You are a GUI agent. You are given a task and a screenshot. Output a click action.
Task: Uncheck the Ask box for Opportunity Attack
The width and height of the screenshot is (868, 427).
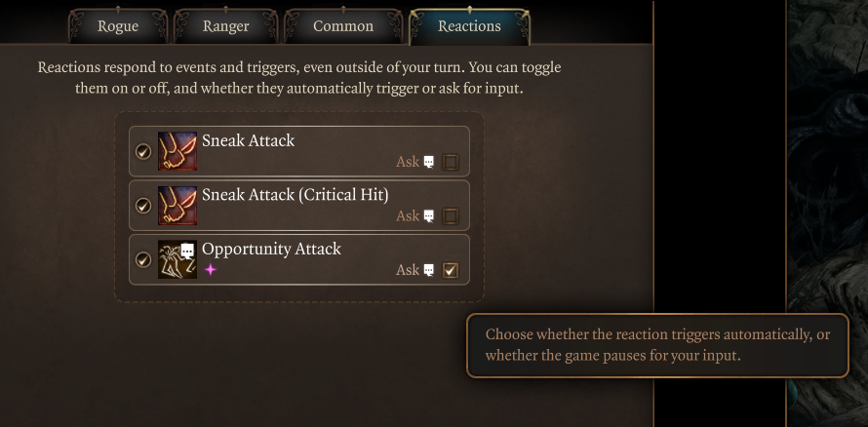tap(451, 271)
